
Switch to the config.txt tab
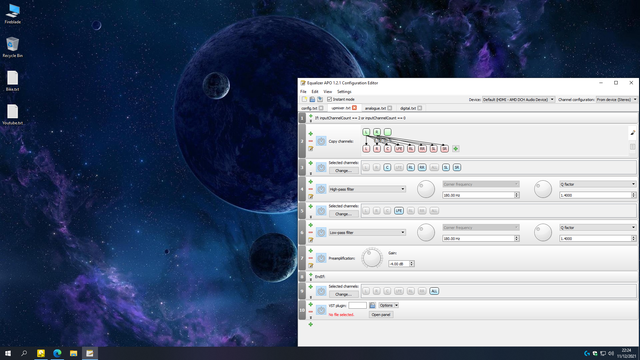click(x=312, y=108)
